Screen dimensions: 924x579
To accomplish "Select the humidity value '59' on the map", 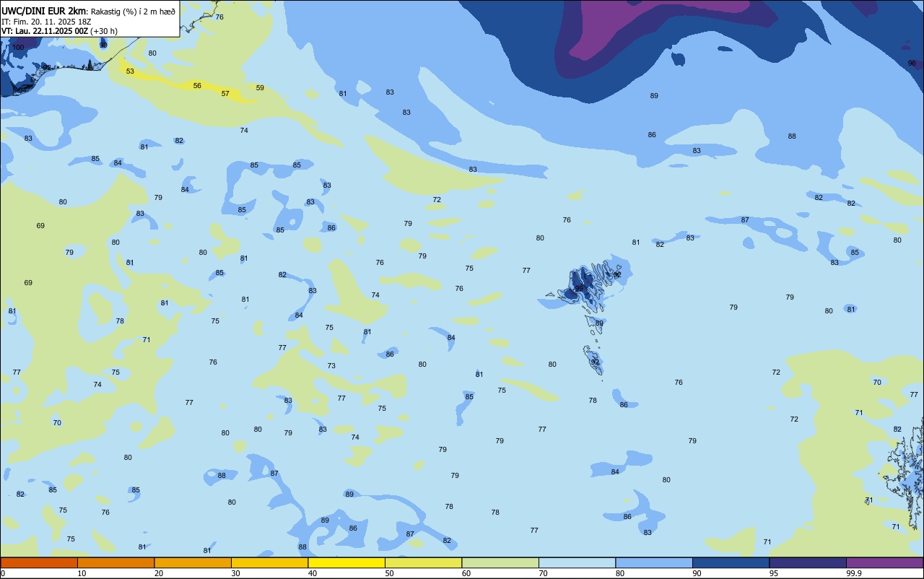I will 260,87.
